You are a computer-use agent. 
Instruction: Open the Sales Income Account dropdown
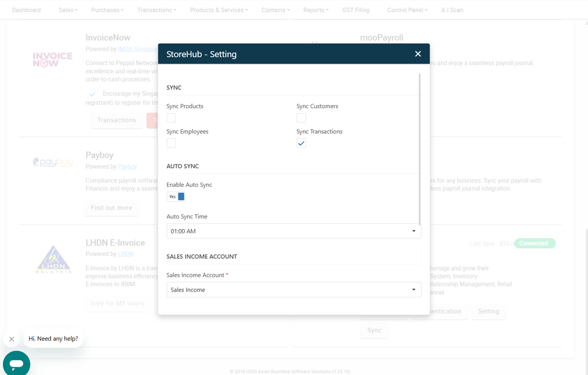(294, 290)
